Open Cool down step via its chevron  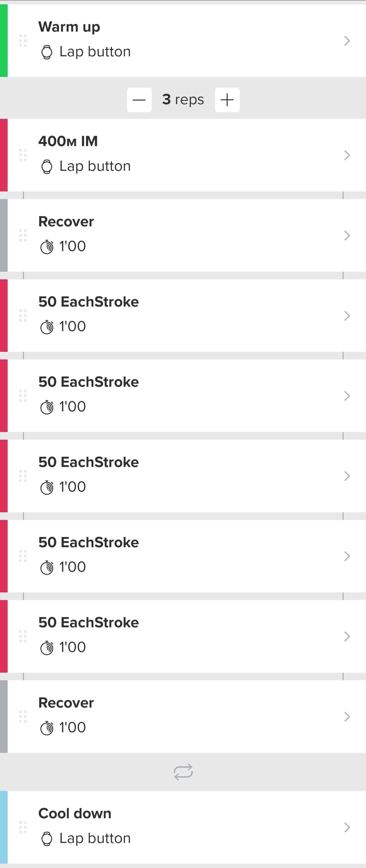tap(347, 827)
